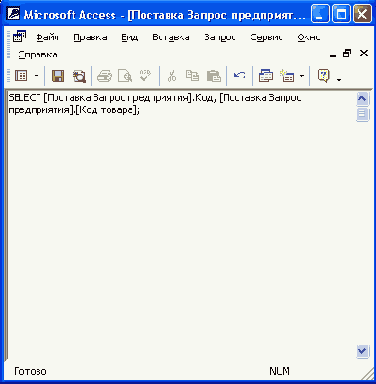The image size is (376, 384).
Task: Close the Microsoft Access window
Action: pos(362,14)
